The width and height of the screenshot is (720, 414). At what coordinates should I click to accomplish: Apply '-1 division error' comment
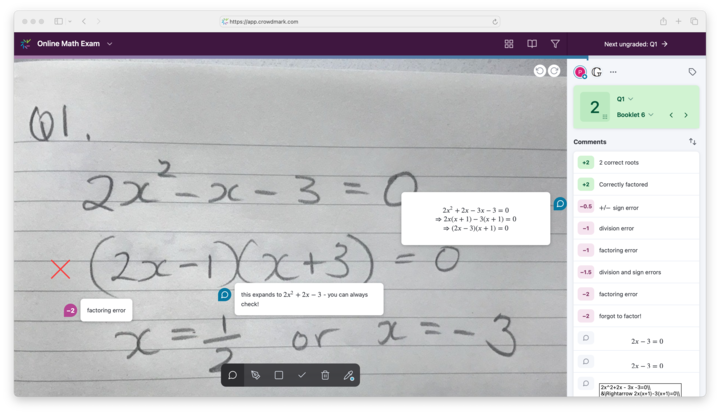click(636, 228)
